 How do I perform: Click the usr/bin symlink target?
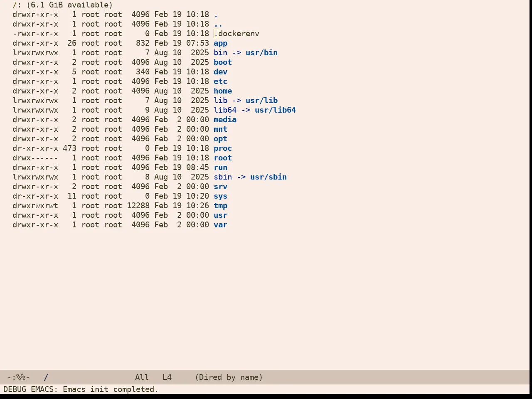tap(261, 53)
